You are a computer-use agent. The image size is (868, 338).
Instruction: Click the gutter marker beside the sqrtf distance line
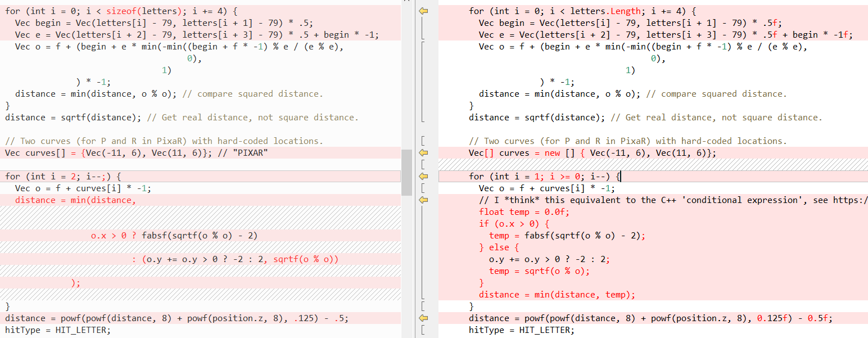pyautogui.click(x=422, y=117)
